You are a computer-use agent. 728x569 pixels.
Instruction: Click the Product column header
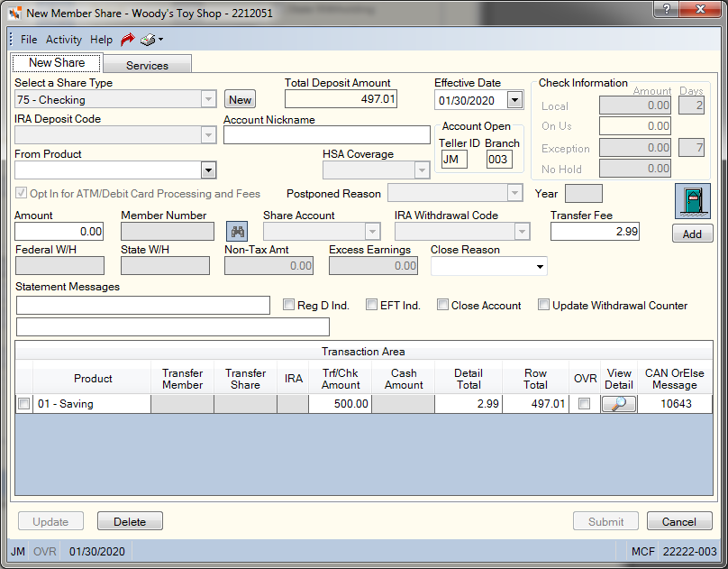coord(92,379)
